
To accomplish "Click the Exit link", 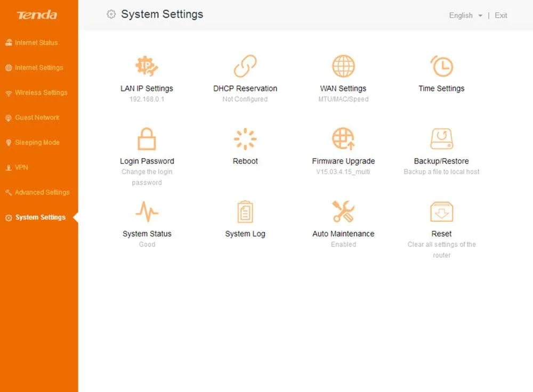I will [500, 15].
